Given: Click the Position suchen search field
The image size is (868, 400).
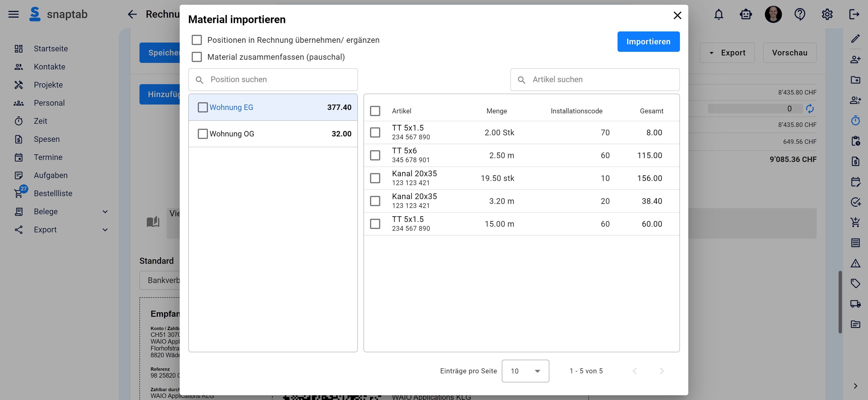Looking at the screenshot, I should point(273,80).
